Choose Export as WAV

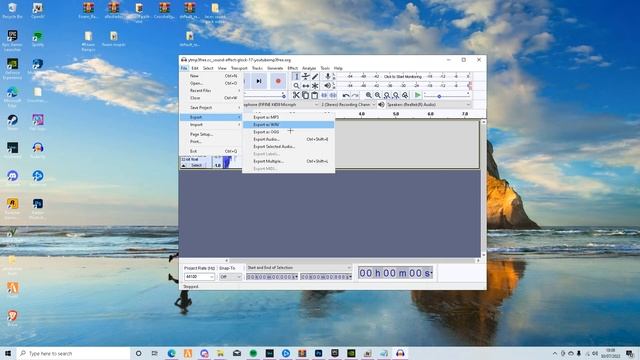[x=289, y=125]
